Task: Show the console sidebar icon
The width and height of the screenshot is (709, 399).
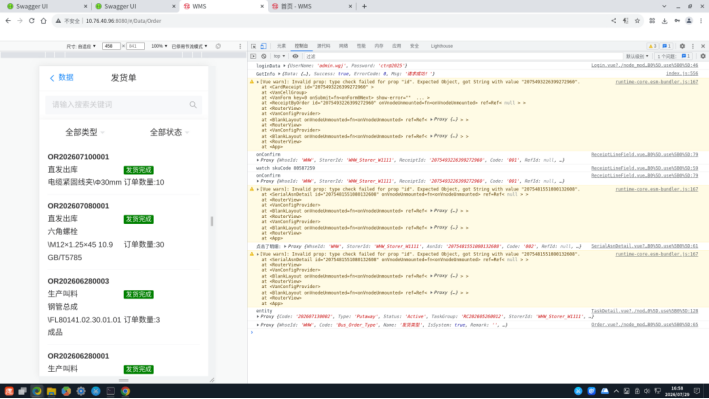Action: (x=253, y=57)
